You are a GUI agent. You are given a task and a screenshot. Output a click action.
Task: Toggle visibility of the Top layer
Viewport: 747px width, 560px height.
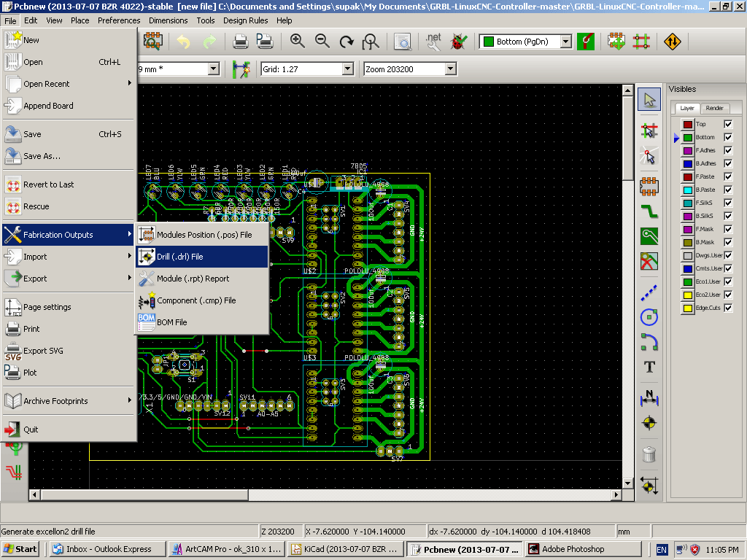727,124
